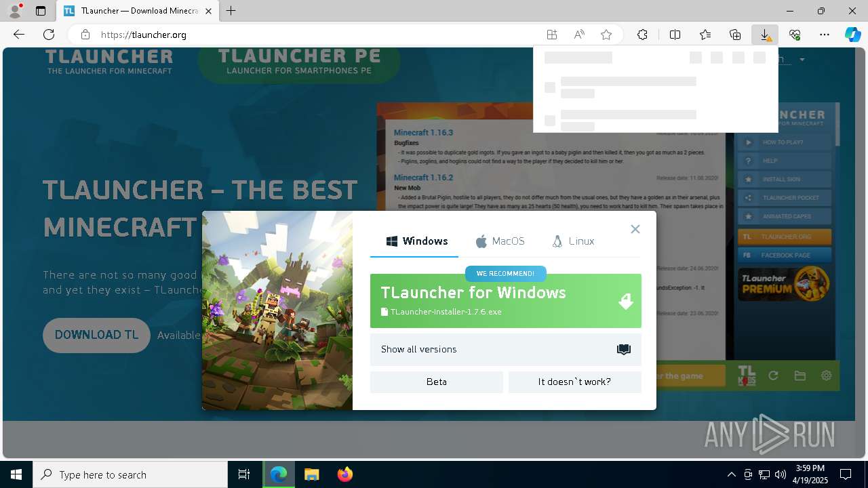Launch Copilot from the toolbar

[x=852, y=35]
